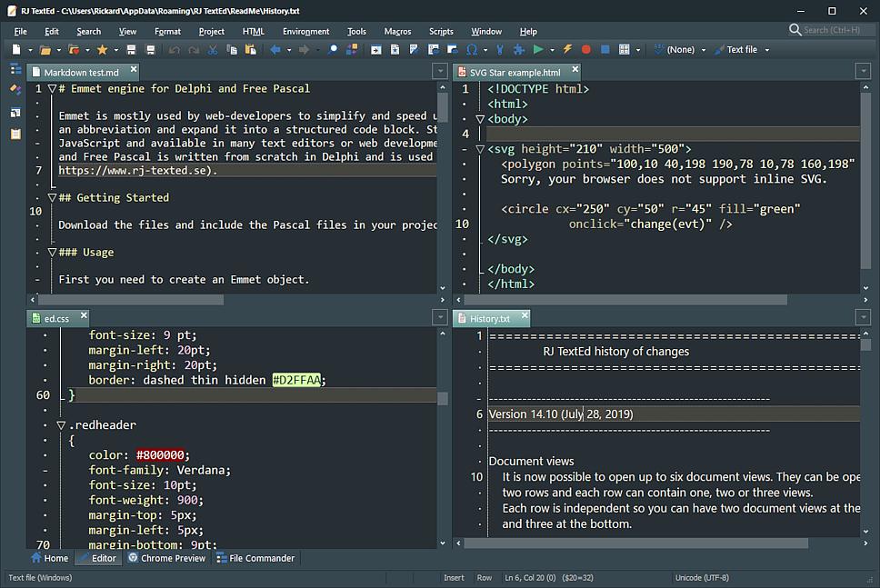The width and height of the screenshot is (880, 588).
Task: Select the ed.css tab
Action: coord(58,318)
